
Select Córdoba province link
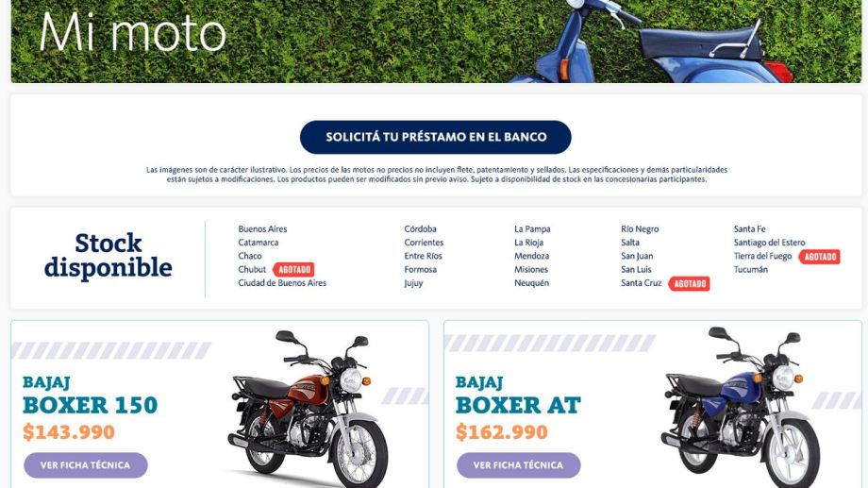point(420,228)
